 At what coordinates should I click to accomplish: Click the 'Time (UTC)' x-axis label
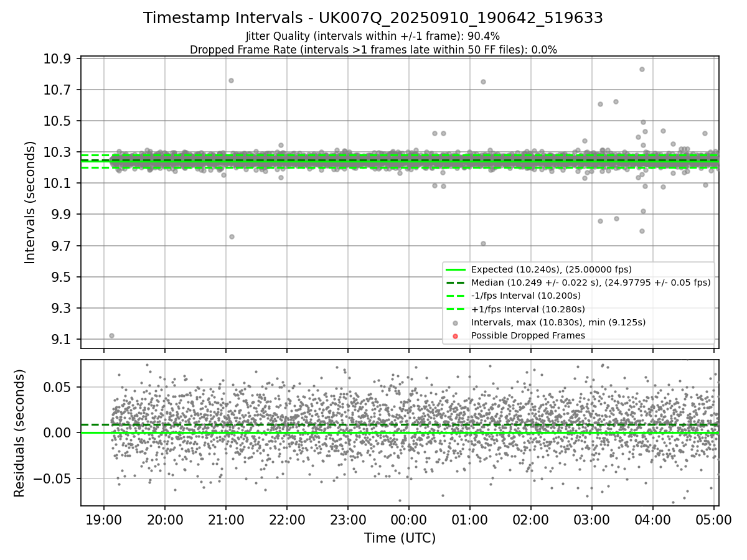[x=400, y=538]
